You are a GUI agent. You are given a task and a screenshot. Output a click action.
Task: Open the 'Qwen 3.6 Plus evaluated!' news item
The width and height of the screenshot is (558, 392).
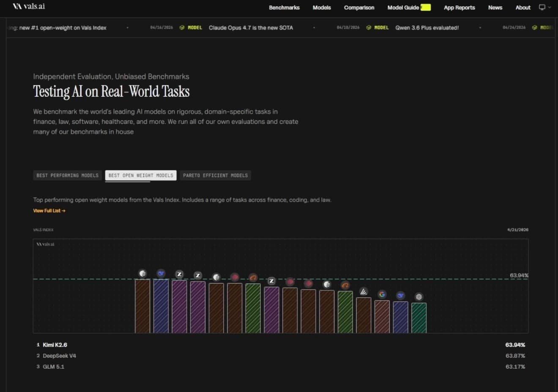[x=427, y=27]
